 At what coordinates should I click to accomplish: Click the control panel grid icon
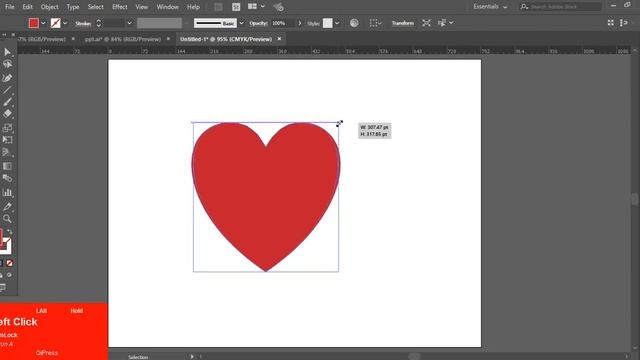[611, 23]
